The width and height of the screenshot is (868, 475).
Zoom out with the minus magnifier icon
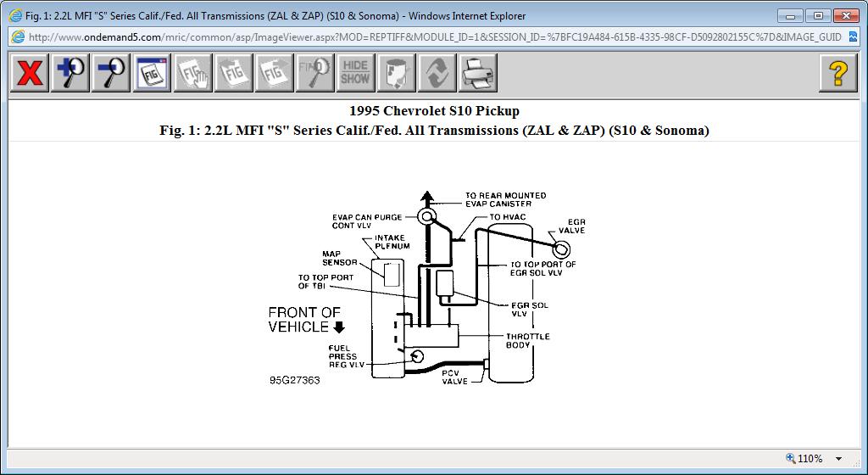[111, 73]
